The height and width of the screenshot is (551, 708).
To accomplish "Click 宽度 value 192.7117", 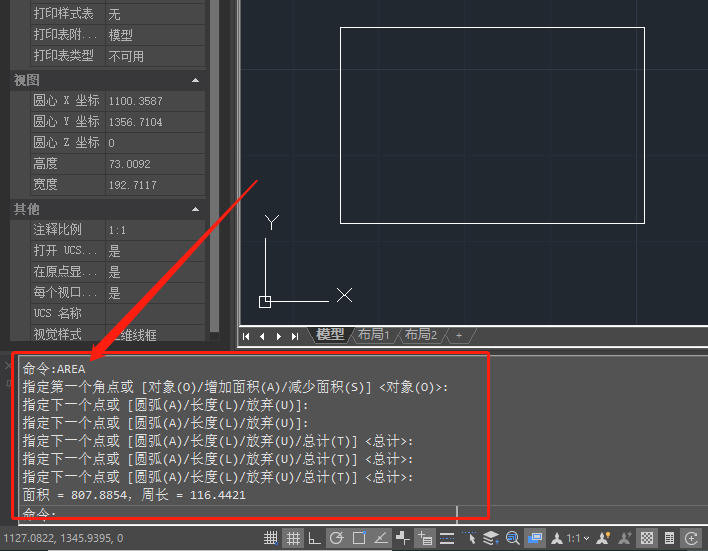I will pyautogui.click(x=155, y=185).
